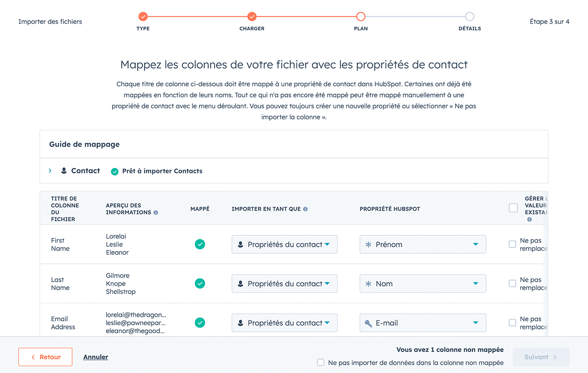The height and width of the screenshot is (373, 588).
Task: Click the MAPPÉ column header
Action: [200, 209]
